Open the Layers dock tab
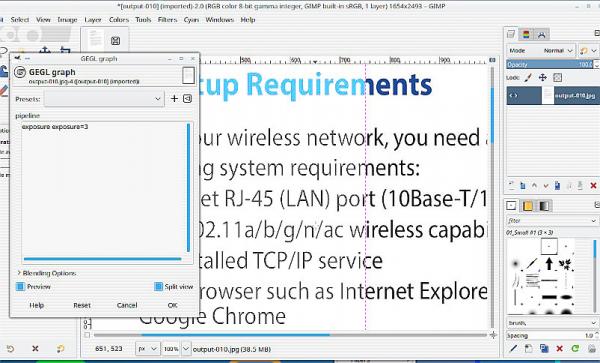This screenshot has height=363, width=600. click(x=511, y=35)
